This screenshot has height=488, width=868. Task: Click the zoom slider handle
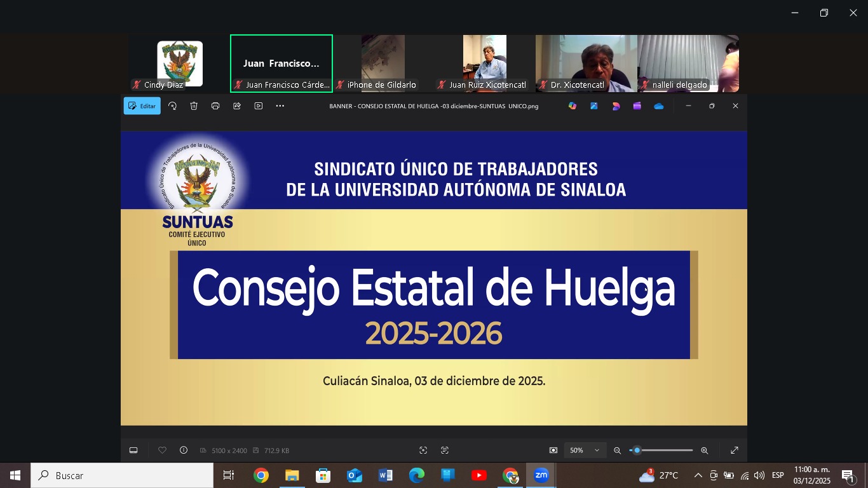tap(637, 451)
